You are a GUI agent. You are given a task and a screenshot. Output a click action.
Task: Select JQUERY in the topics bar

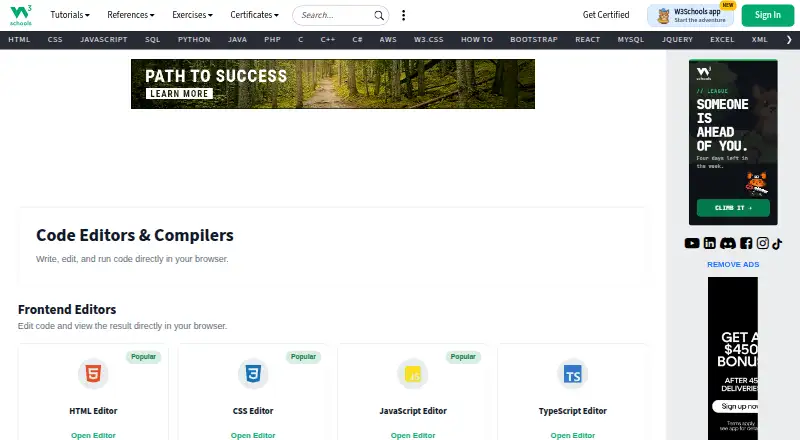677,40
